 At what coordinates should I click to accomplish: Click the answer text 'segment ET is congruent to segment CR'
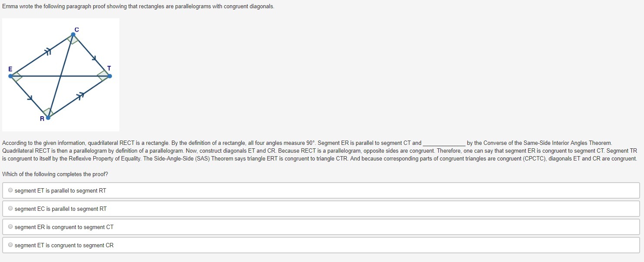(x=64, y=245)
